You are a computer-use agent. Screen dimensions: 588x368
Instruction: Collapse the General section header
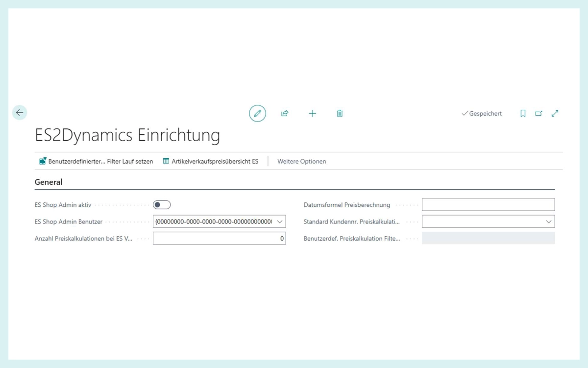click(x=49, y=182)
